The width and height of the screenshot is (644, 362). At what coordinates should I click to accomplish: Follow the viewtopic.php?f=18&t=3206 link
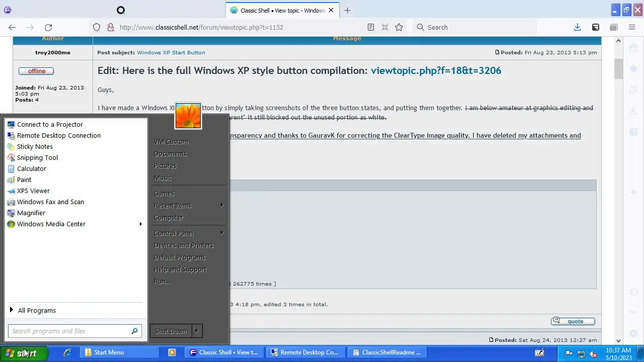coord(436,70)
